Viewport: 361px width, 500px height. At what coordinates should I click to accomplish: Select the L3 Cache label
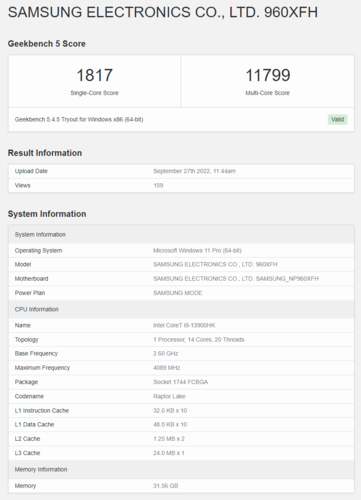(27, 453)
